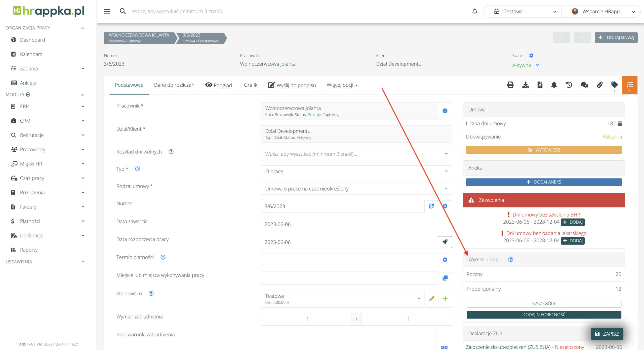The width and height of the screenshot is (644, 350).
Task: Click the rocket icon beside start date
Action: [x=445, y=242]
